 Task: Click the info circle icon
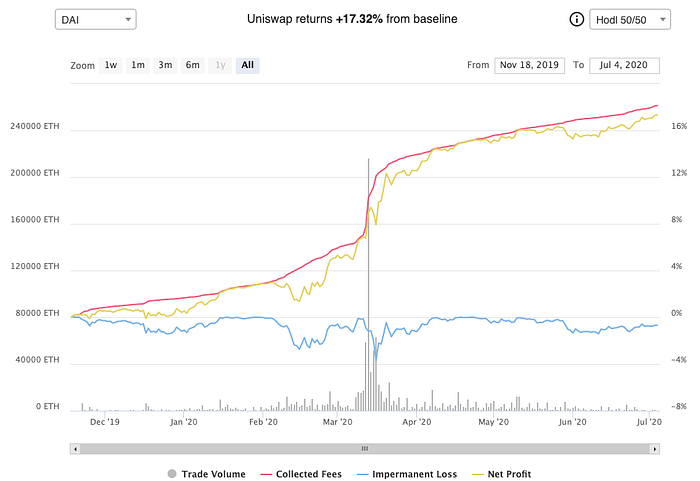(x=576, y=20)
